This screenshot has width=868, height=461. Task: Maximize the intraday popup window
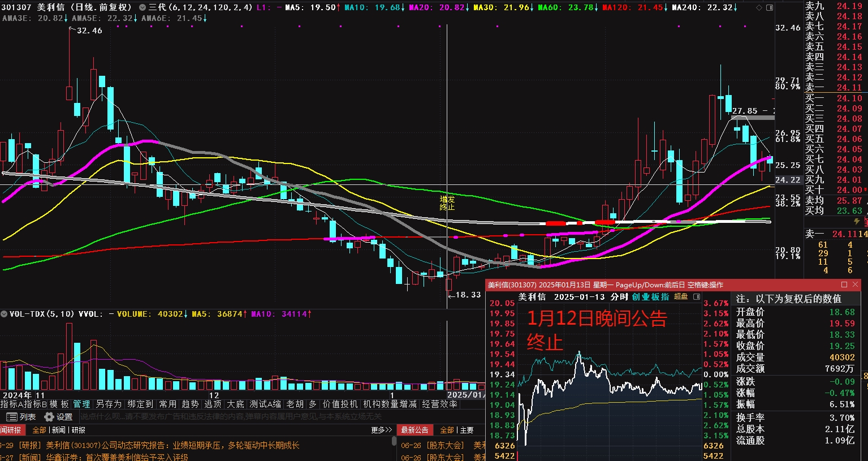(844, 285)
